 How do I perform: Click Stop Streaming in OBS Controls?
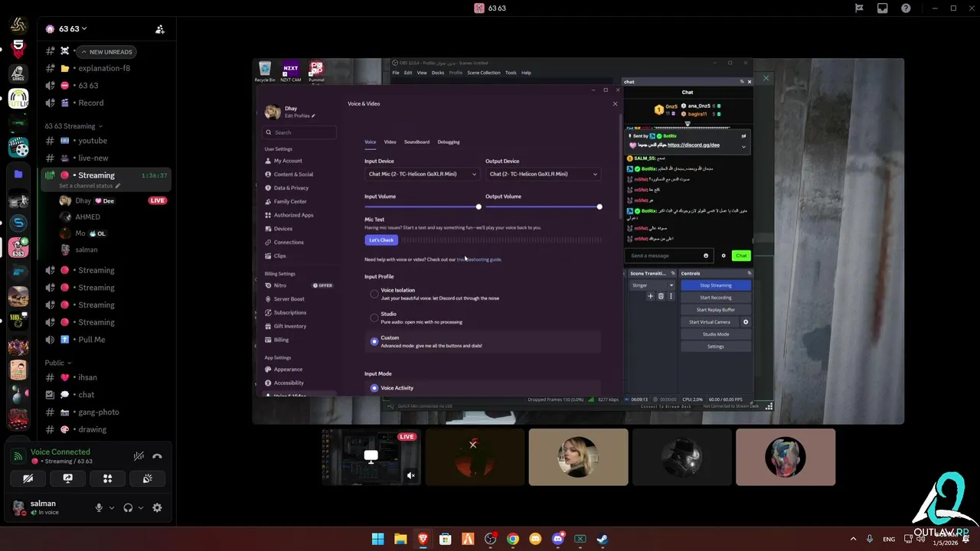click(715, 285)
